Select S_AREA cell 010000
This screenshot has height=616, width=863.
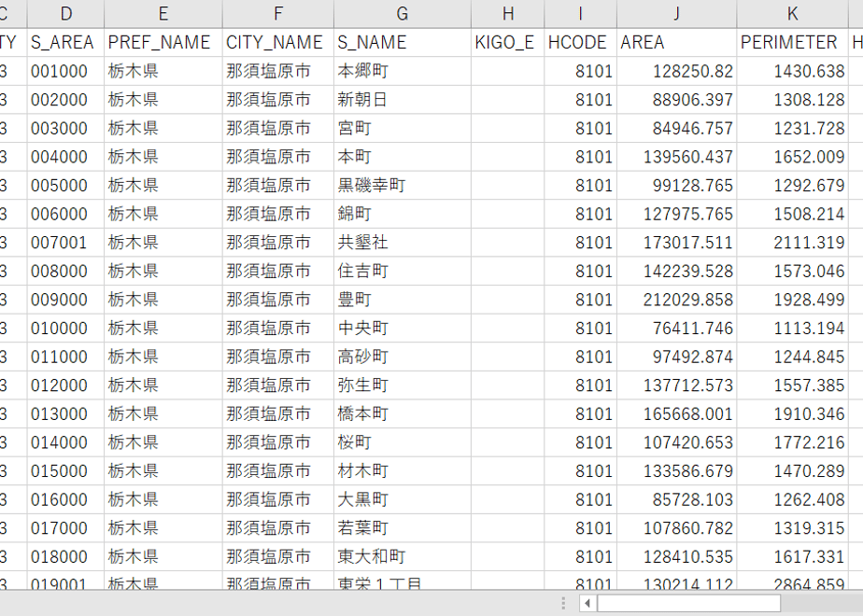point(65,329)
